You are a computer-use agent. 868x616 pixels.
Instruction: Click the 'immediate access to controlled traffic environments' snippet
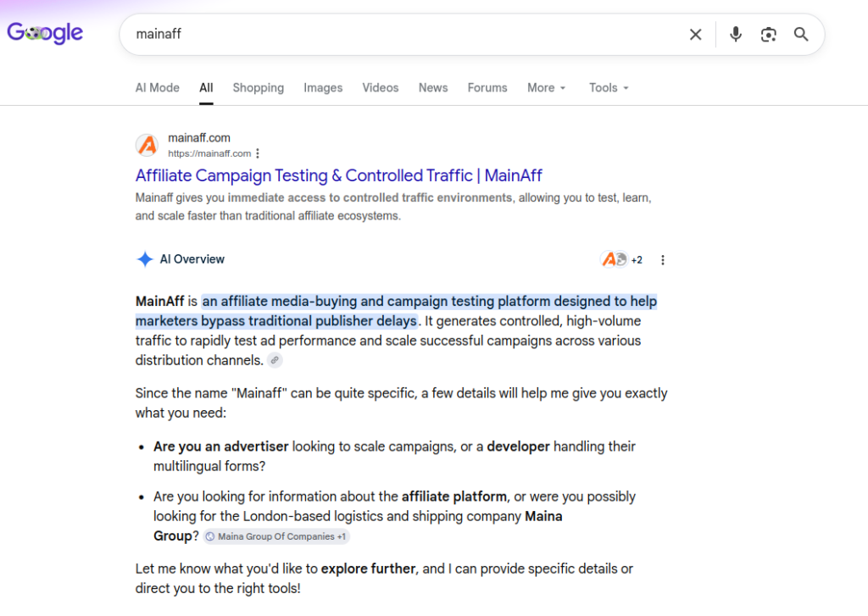[370, 197]
